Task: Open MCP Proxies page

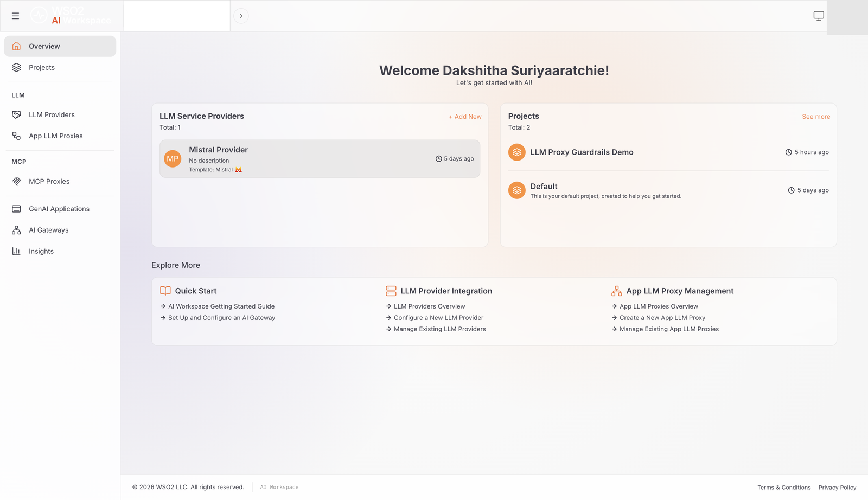Action: (60, 181)
